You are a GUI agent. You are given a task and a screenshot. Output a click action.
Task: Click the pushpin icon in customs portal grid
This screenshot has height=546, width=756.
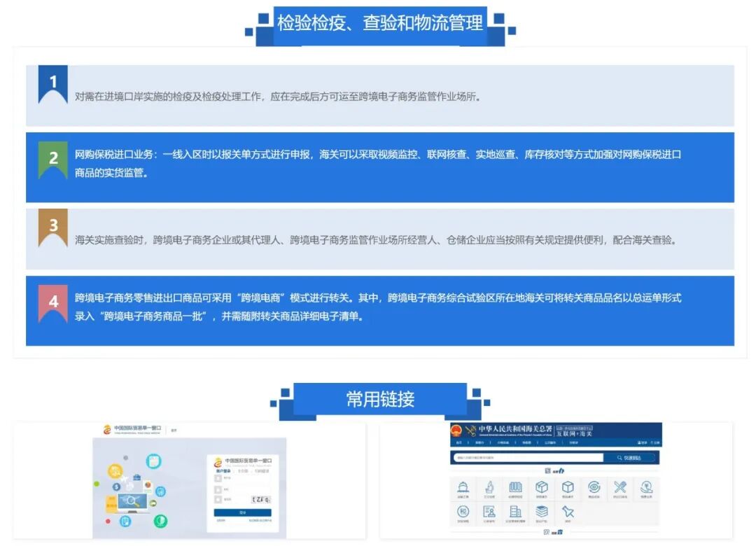pyautogui.click(x=568, y=512)
